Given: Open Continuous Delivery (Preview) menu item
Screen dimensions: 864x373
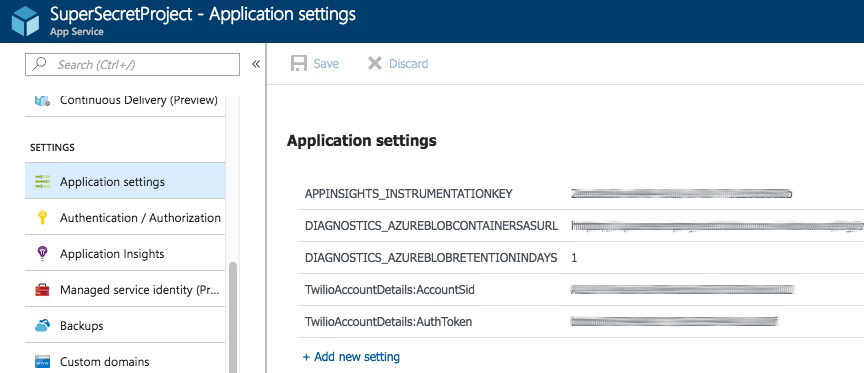Looking at the screenshot, I should click(x=125, y=100).
